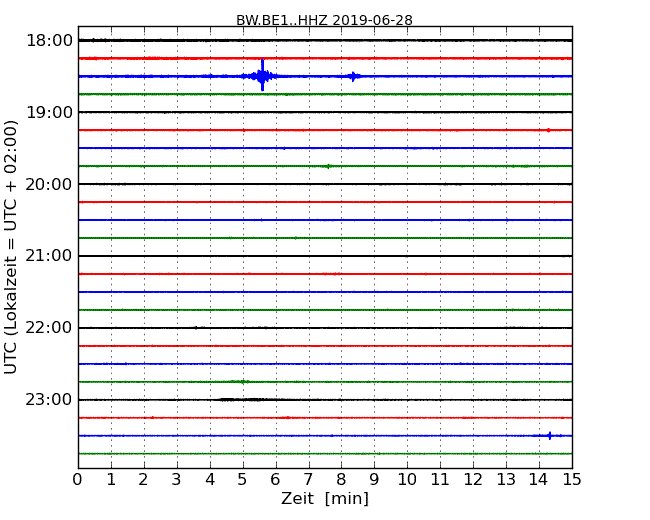
Task: Click the x-axis tick label 10
Action: click(x=407, y=480)
